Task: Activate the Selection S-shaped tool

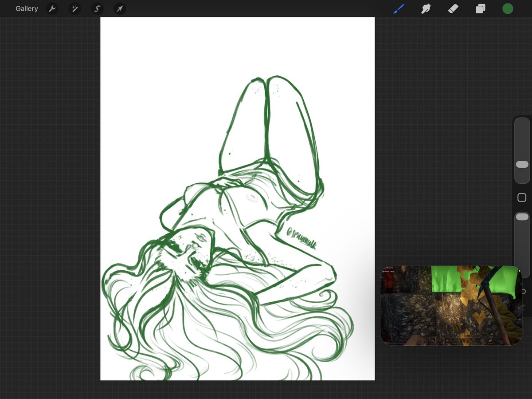Action: 97,8
